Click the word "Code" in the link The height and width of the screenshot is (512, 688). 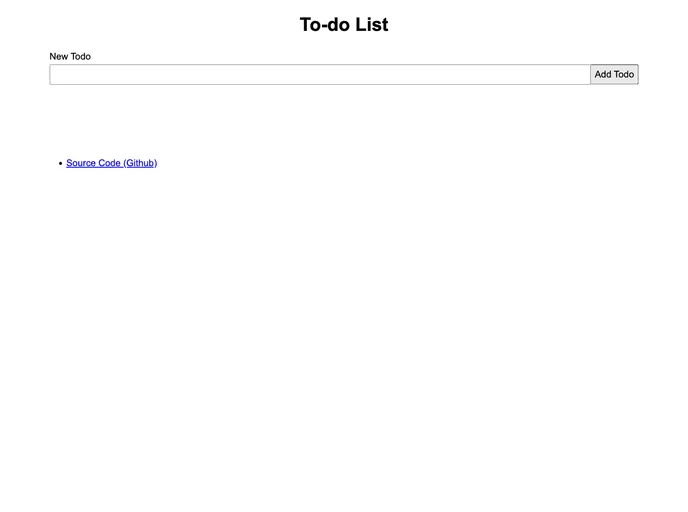coord(110,163)
